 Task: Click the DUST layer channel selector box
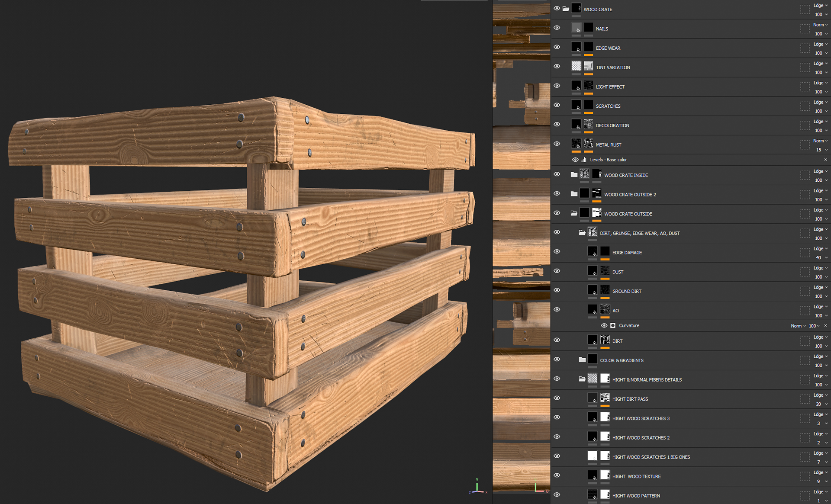tap(805, 272)
